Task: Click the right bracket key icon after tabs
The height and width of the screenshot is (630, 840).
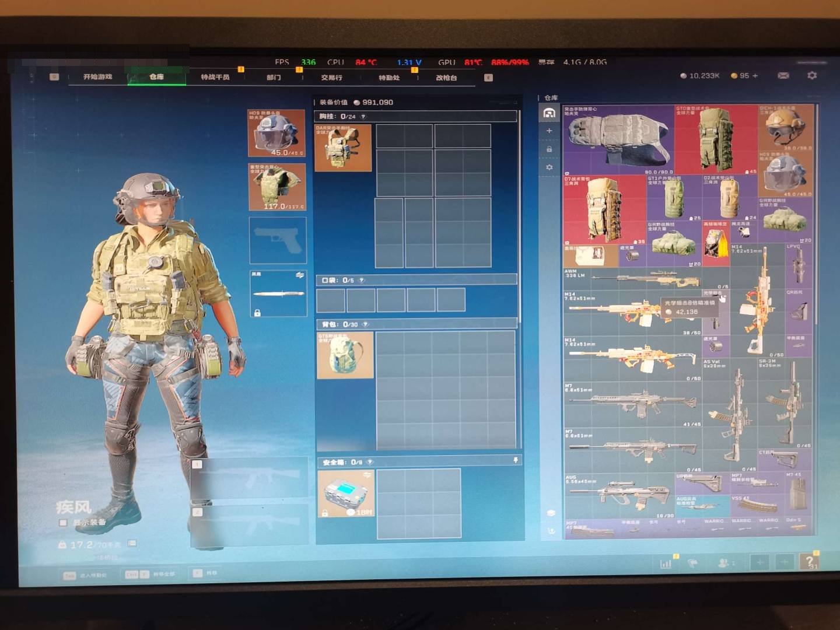Action: click(x=489, y=78)
